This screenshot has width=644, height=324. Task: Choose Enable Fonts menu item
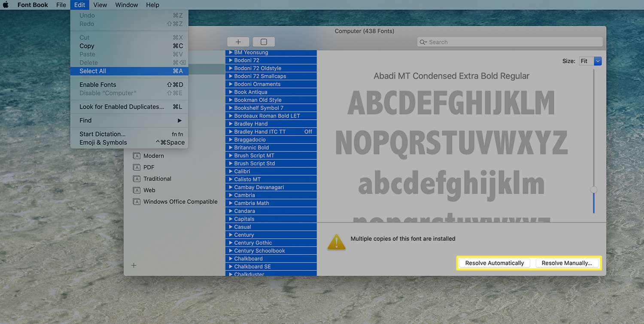(129, 85)
